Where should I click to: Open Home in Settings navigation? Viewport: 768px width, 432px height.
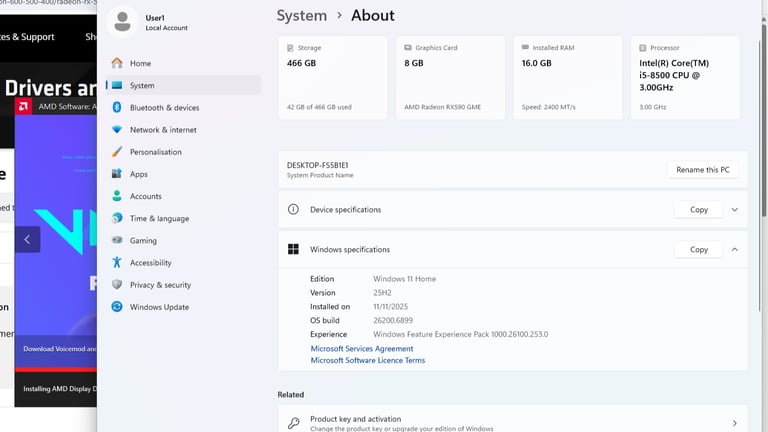pos(183,63)
